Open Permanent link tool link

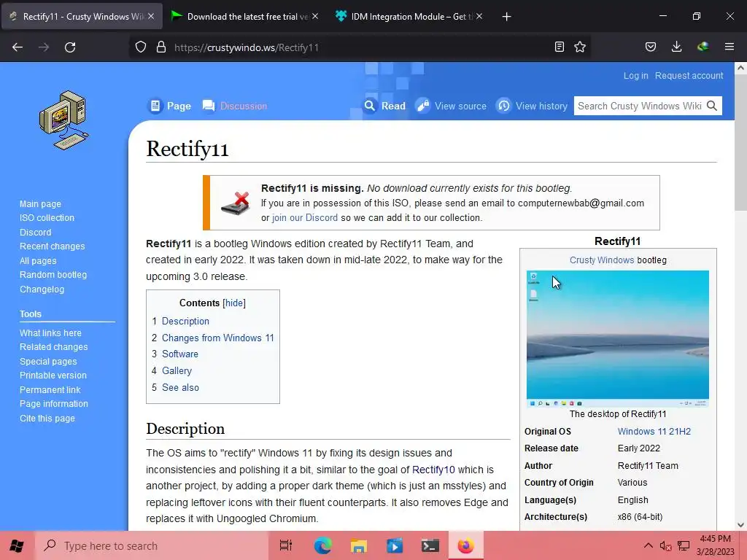point(50,390)
